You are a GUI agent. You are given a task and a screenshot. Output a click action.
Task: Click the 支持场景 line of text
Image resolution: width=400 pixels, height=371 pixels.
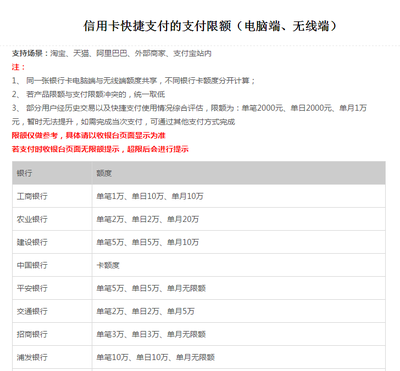(112, 53)
